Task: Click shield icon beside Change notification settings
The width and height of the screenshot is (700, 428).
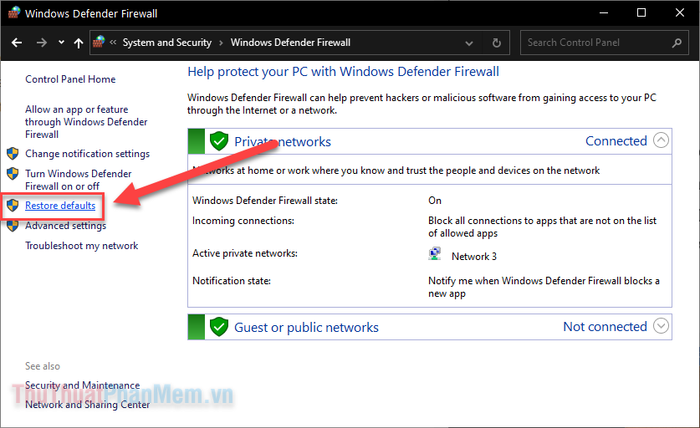Action: (x=12, y=154)
